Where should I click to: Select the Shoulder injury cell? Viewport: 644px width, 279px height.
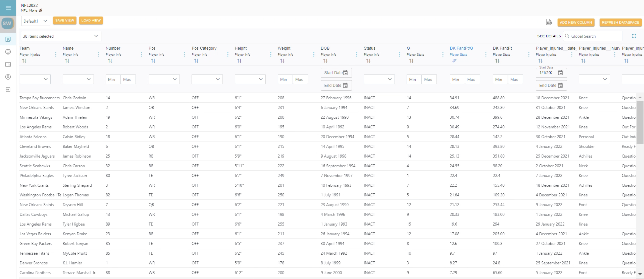click(587, 146)
